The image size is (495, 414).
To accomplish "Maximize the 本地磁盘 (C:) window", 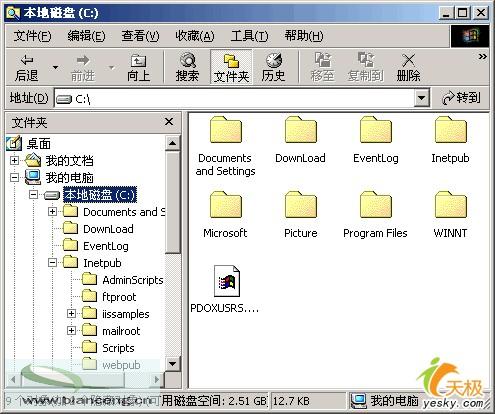I will (463, 13).
